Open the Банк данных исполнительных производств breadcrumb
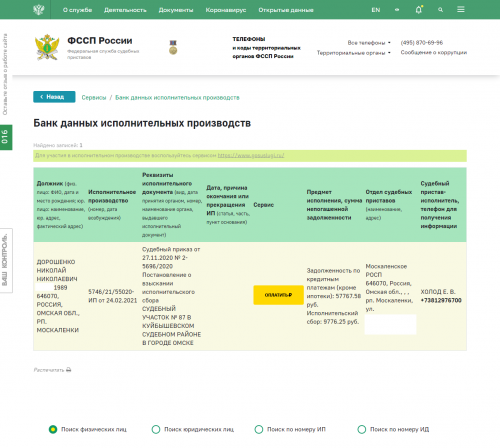This screenshot has width=500, height=448. point(177,98)
